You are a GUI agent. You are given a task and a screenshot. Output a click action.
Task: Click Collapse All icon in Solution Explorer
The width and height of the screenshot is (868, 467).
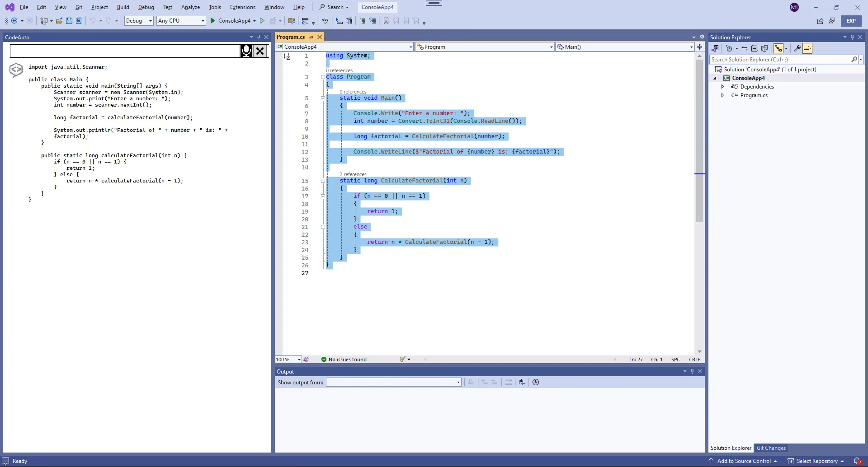coord(755,48)
